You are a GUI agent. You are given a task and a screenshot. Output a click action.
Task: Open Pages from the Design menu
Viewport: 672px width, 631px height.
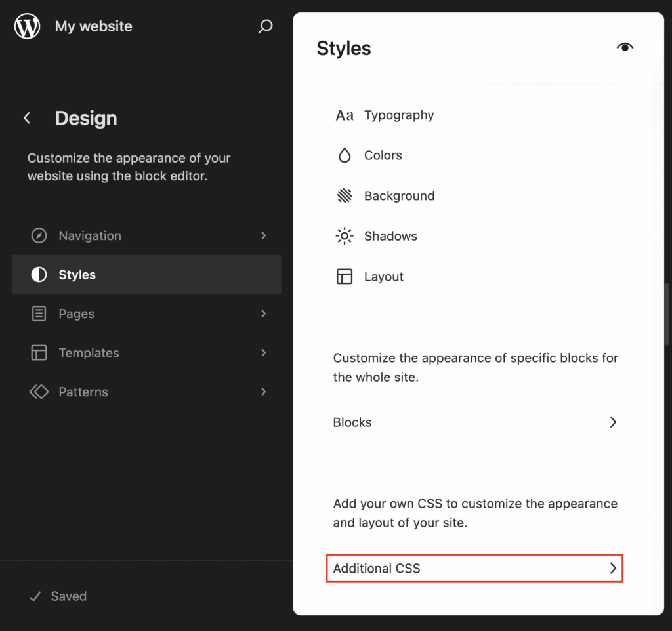coord(77,314)
